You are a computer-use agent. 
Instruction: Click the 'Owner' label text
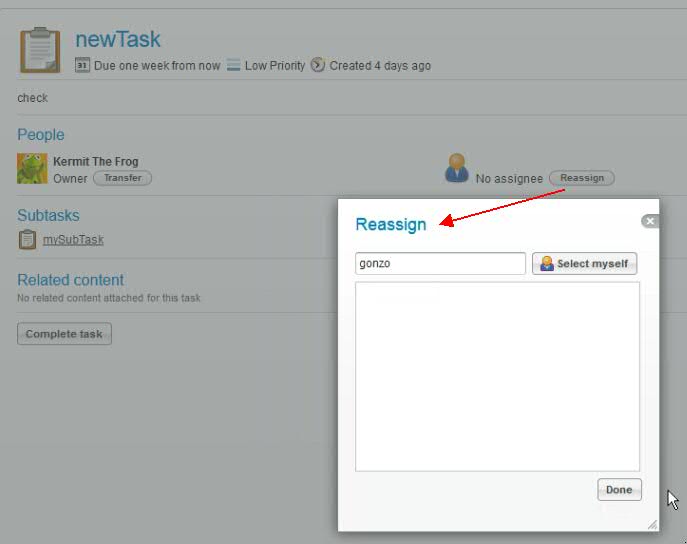[x=70, y=179]
